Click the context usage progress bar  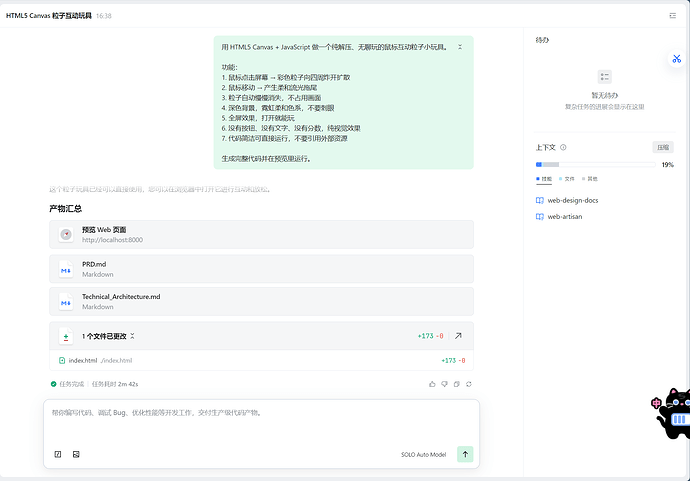(595, 165)
